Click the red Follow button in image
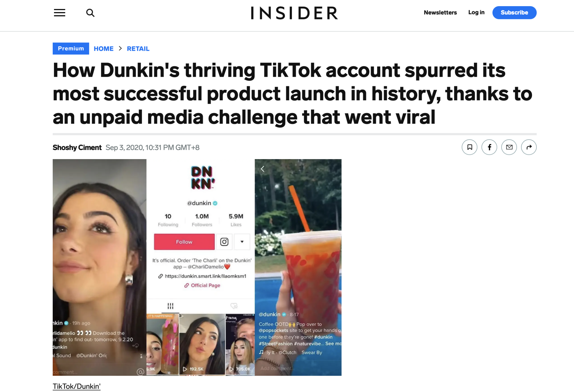This screenshot has height=392, width=574. tap(184, 242)
